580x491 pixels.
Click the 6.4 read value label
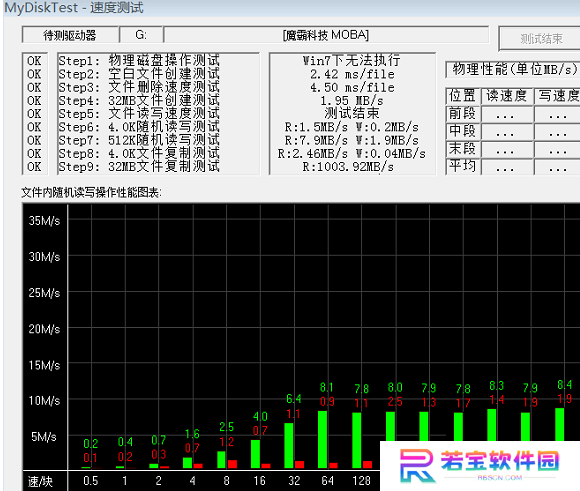pyautogui.click(x=294, y=399)
